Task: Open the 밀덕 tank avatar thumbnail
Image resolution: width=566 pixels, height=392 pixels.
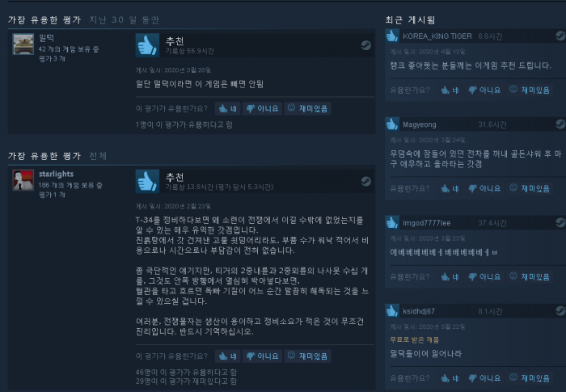Action: 23,44
